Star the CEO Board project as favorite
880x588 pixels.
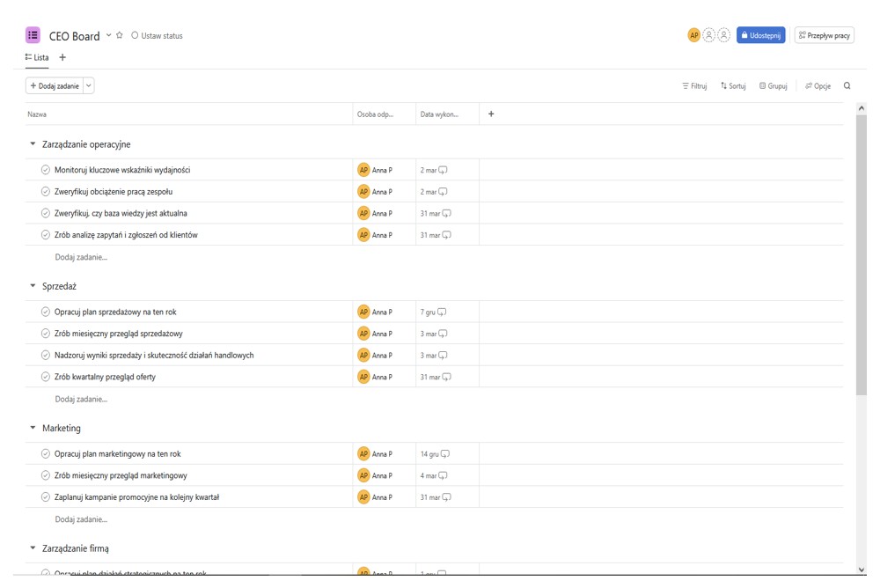coord(120,35)
